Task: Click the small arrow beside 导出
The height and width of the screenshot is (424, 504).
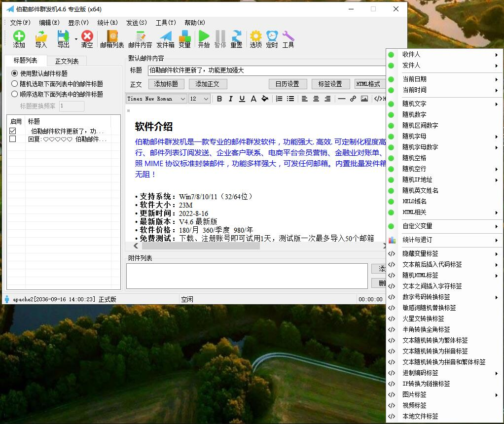Action: click(76, 39)
